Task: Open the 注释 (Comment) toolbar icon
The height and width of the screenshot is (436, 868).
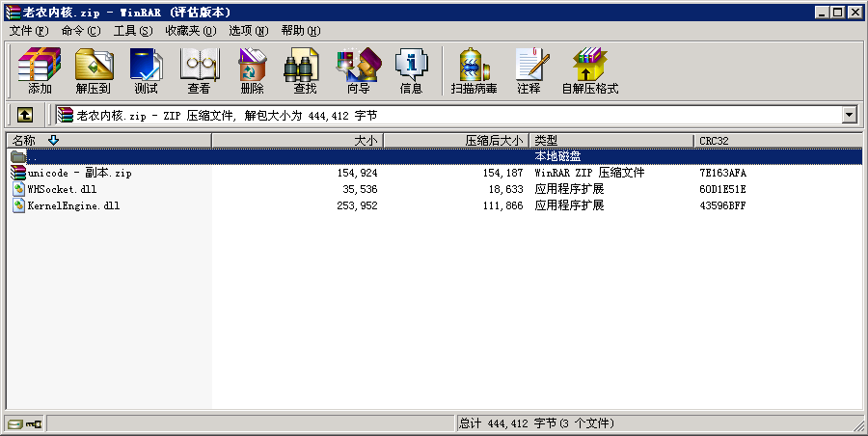Action: pos(529,70)
